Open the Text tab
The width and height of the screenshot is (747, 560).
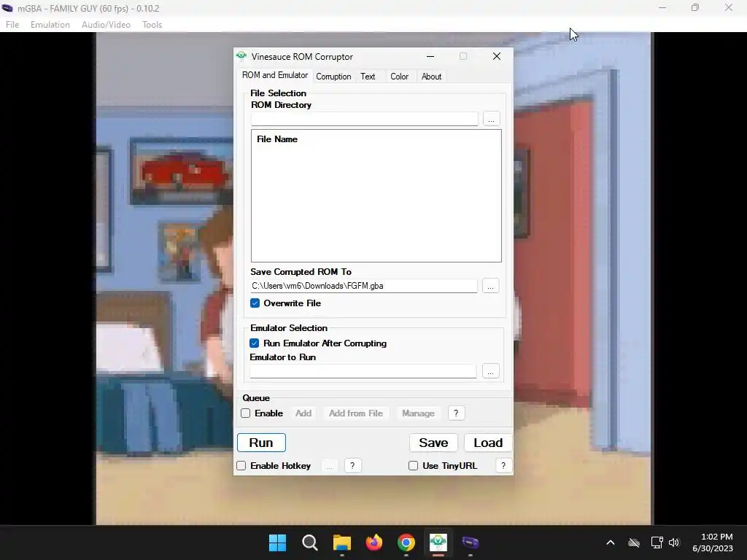[x=368, y=76]
